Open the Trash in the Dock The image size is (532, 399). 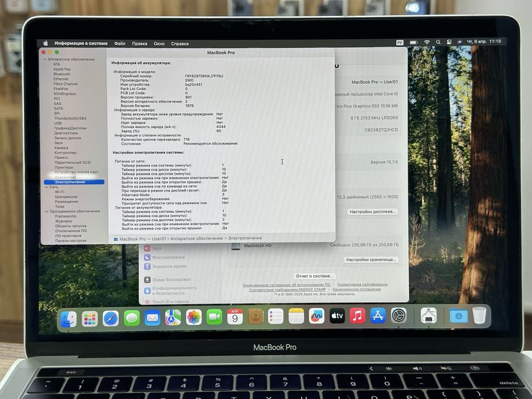click(480, 316)
